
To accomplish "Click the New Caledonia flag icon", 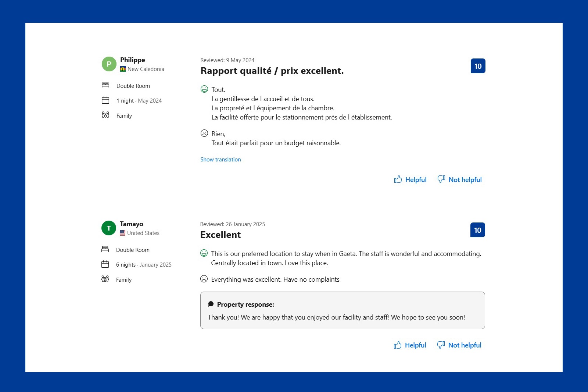I will click(123, 69).
